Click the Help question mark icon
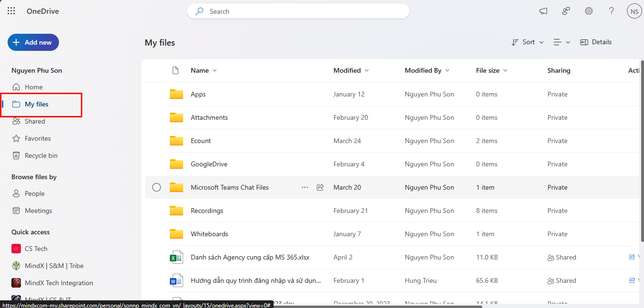 pyautogui.click(x=612, y=11)
